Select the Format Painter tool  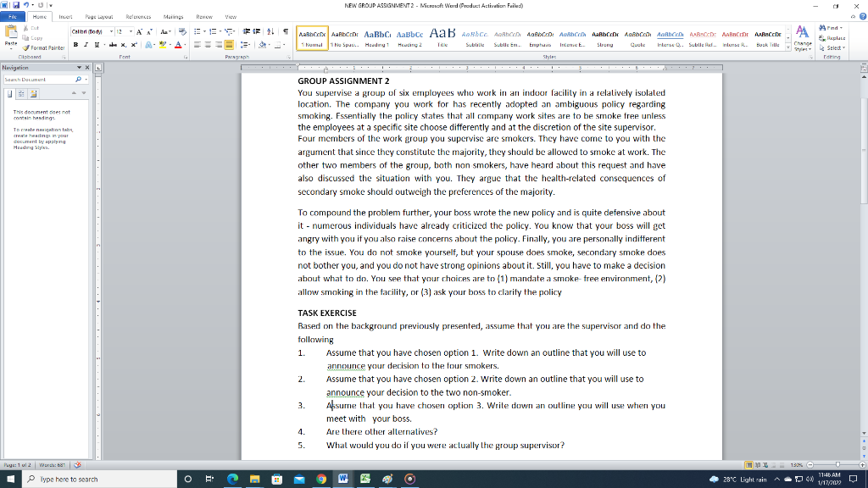coord(42,47)
